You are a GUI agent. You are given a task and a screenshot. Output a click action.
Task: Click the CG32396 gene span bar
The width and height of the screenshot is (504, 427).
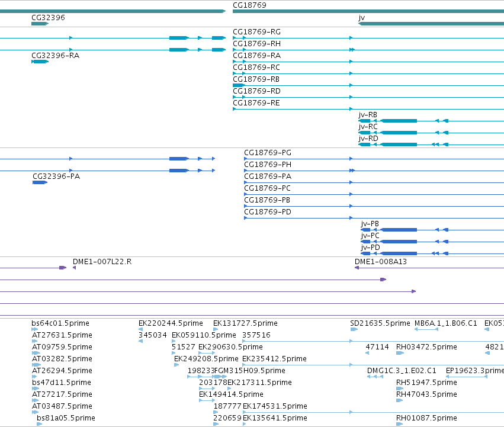(40, 24)
